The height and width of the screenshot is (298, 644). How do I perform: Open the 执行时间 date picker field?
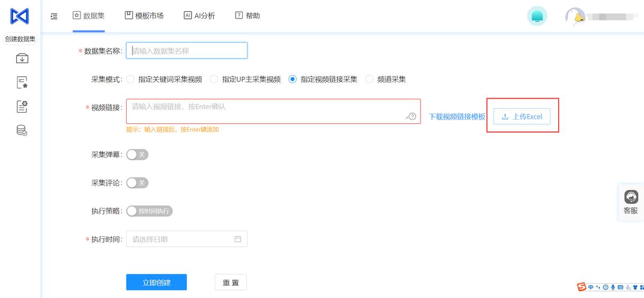[x=187, y=239]
